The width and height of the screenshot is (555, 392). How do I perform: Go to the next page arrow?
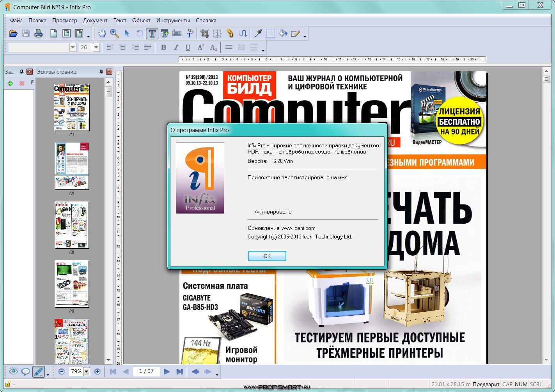[x=167, y=372]
